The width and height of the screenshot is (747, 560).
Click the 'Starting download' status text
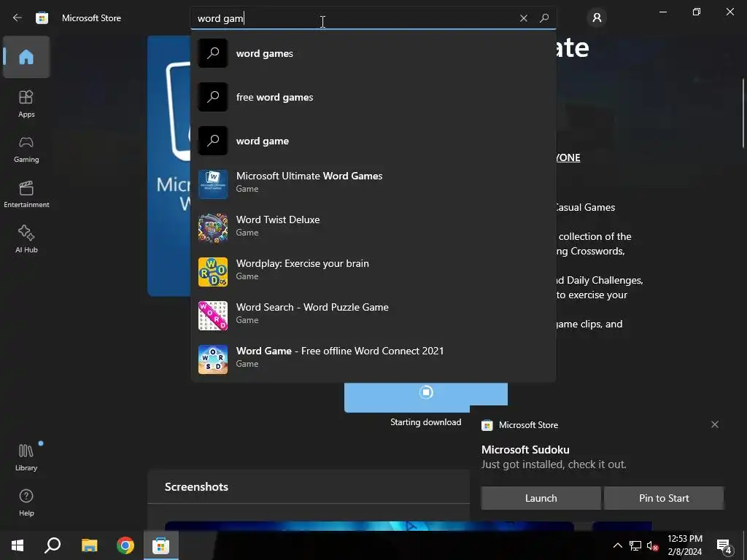point(426,422)
